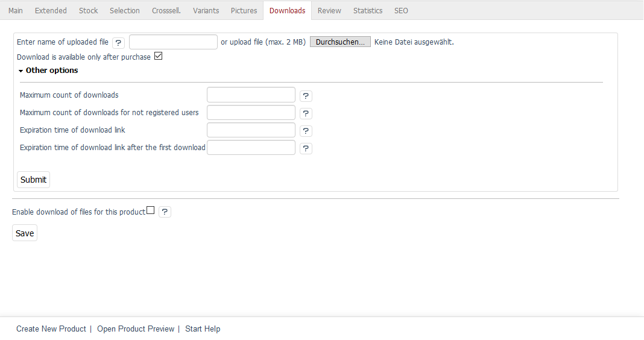Click the Durchsuchen... file browse button

(x=340, y=42)
